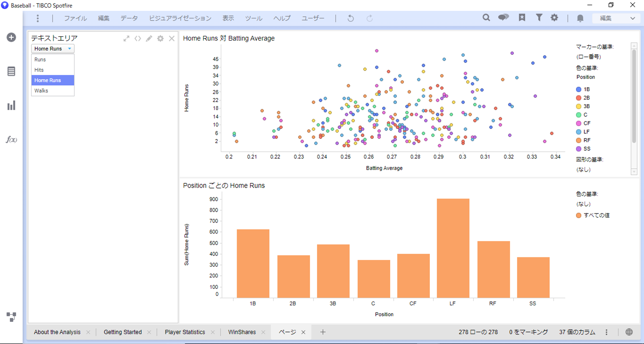Open the データ menu
Screen dimensions: 644x344
[x=129, y=18]
